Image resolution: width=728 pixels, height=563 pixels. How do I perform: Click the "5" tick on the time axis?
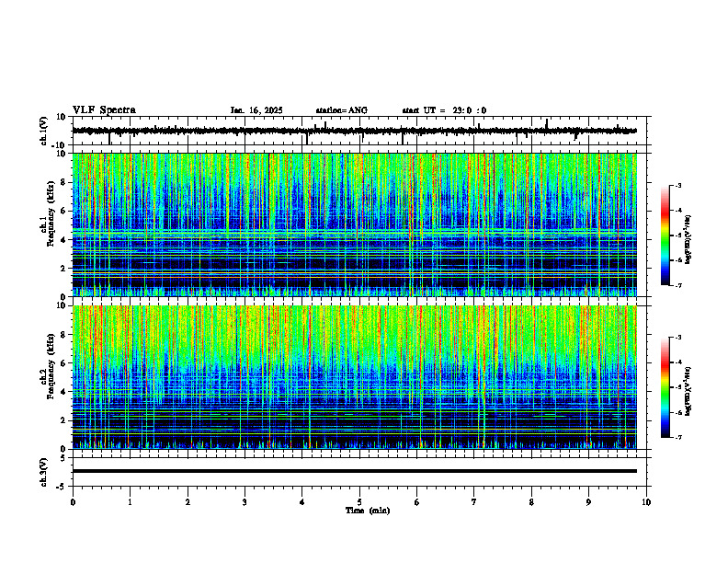[x=359, y=502]
